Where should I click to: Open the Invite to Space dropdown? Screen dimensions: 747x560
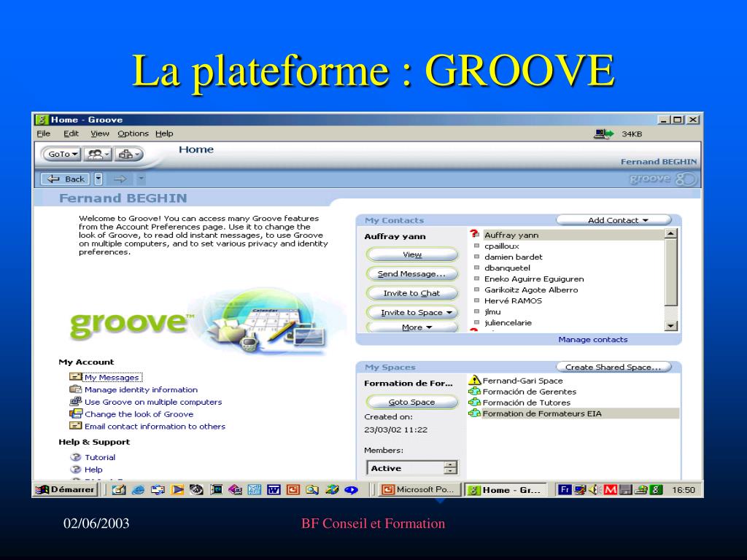[x=412, y=312]
